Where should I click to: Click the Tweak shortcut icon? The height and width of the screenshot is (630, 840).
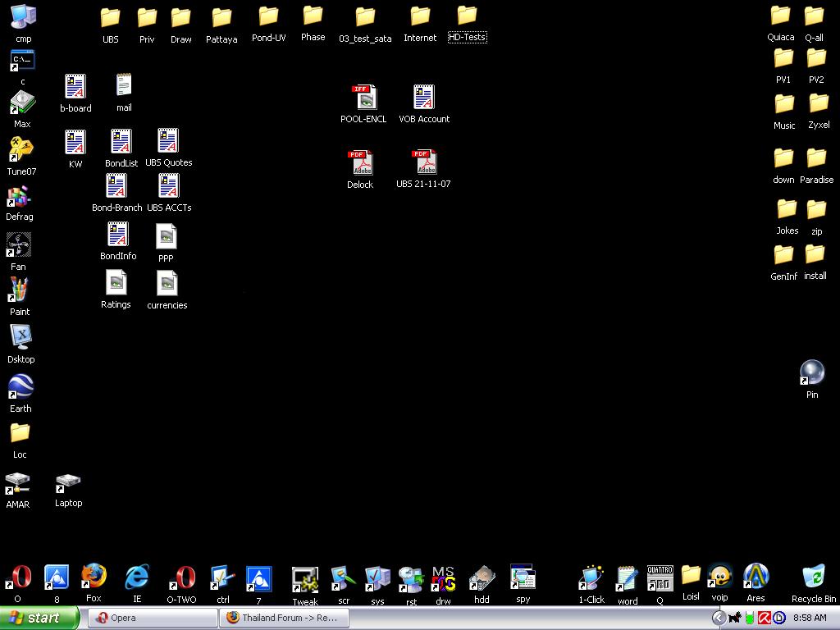pos(304,580)
